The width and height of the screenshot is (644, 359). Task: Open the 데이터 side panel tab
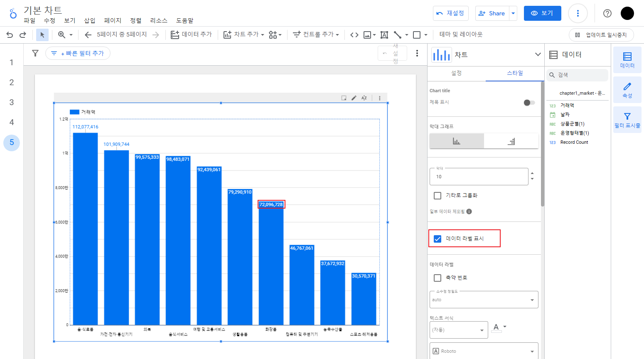point(627,60)
